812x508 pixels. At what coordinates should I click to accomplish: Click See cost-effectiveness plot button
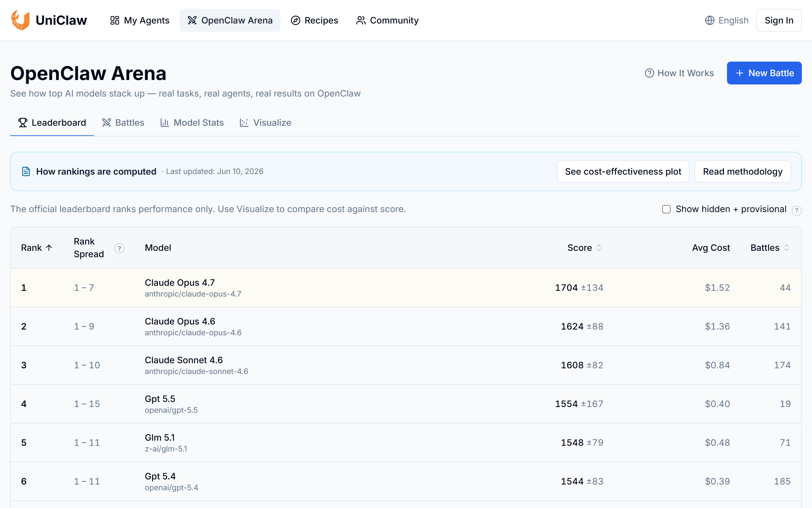(x=623, y=171)
